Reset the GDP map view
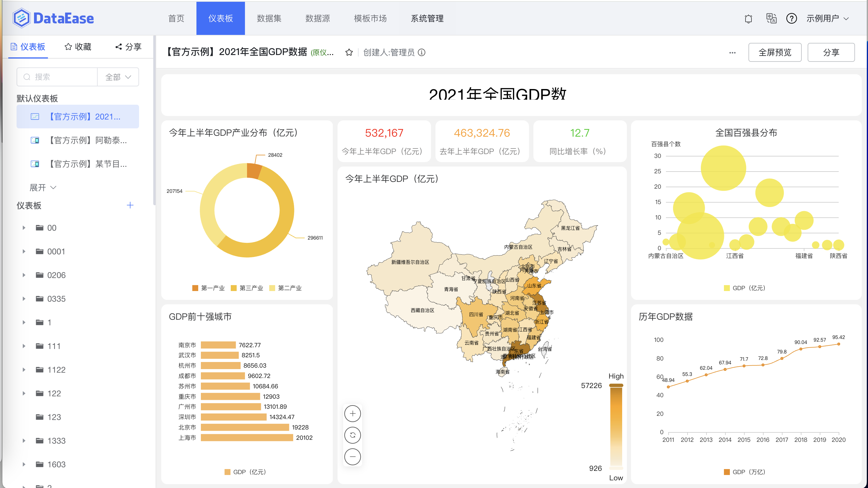The image size is (868, 488). [x=352, y=435]
